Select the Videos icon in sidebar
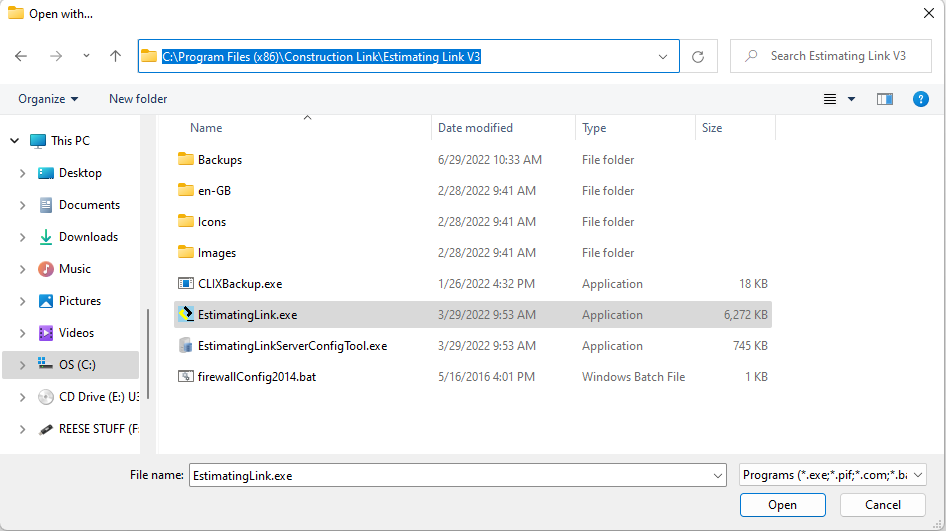 [46, 333]
